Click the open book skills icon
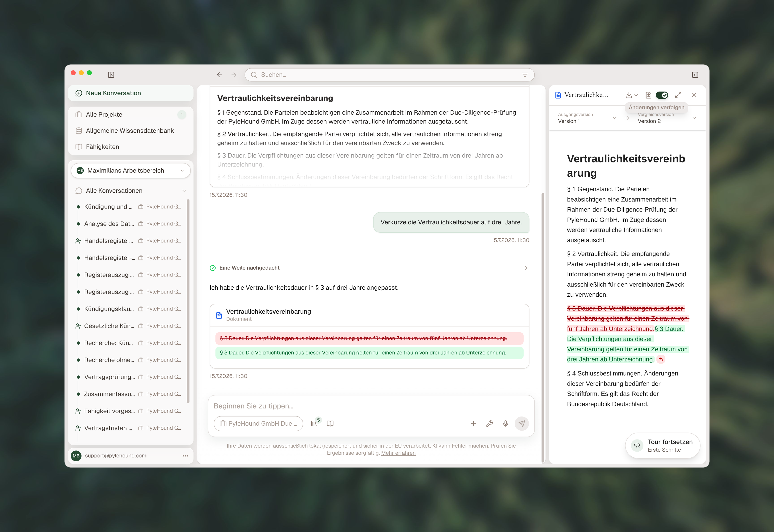Screen dimensions: 774x532 pyautogui.click(x=330, y=423)
